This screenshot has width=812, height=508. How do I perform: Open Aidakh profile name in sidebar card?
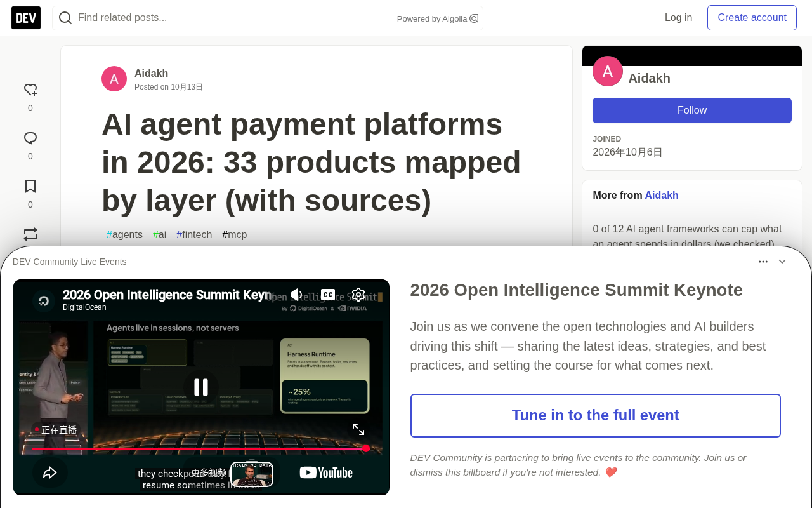649,78
